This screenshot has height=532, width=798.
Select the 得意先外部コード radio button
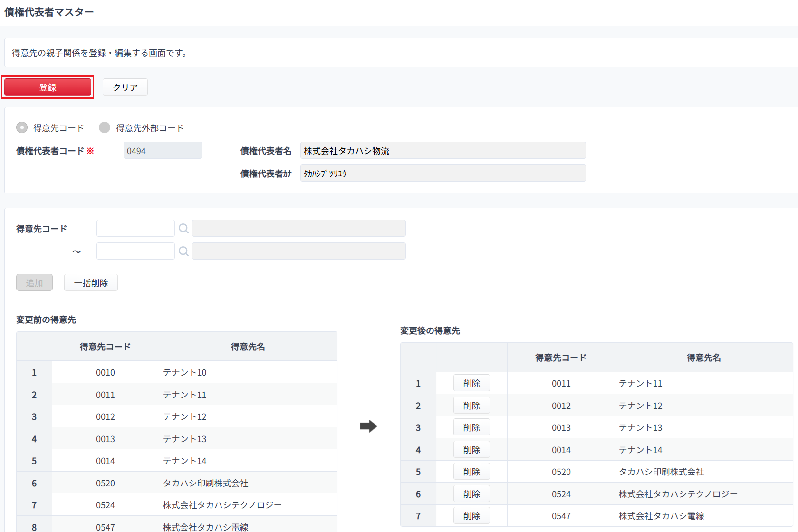tap(105, 127)
